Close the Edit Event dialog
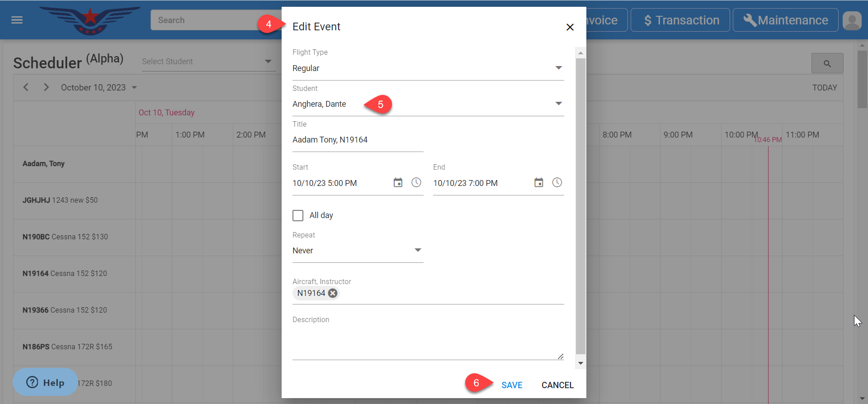The image size is (868, 404). 570,27
